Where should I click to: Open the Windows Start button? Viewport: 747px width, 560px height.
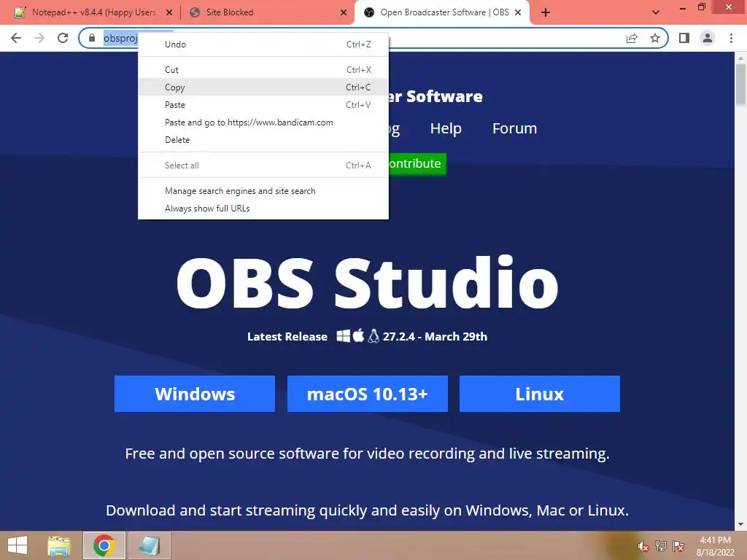click(x=18, y=545)
